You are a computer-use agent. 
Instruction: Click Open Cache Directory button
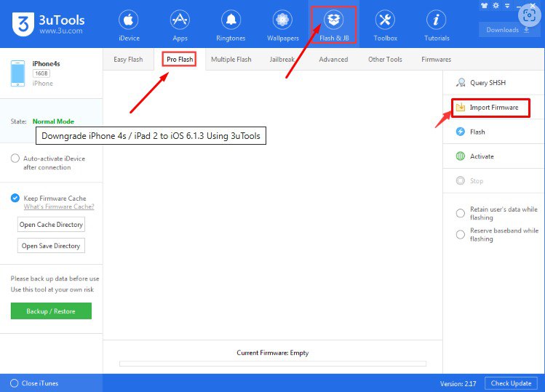(x=51, y=225)
